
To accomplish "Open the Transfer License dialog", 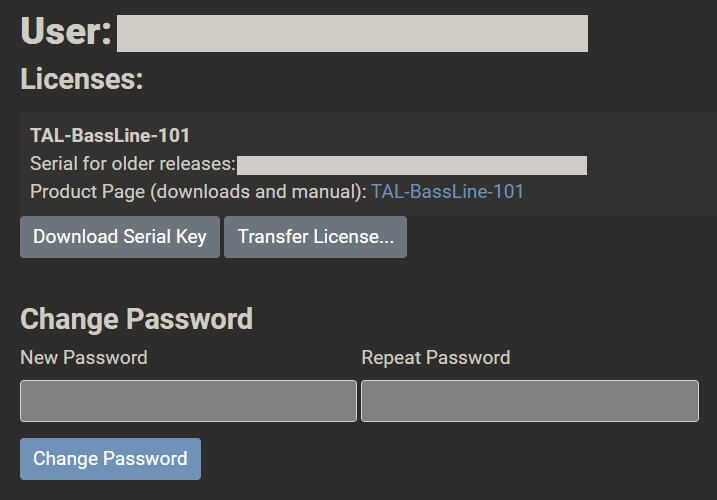I will click(315, 237).
